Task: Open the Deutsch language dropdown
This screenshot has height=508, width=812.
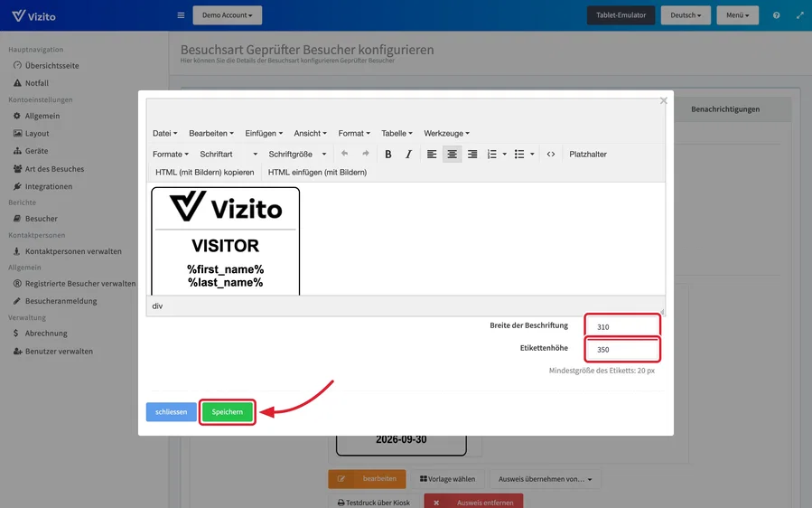Action: click(686, 15)
